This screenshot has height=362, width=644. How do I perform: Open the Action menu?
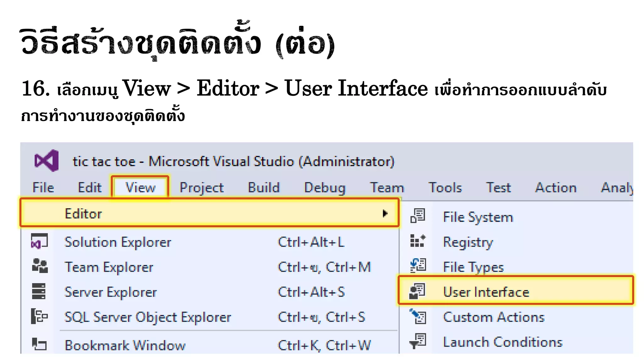coord(556,188)
